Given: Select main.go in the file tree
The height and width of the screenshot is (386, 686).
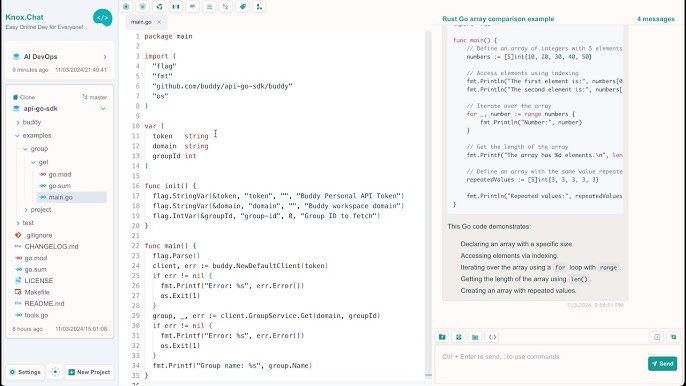Looking at the screenshot, I should (x=72, y=197).
